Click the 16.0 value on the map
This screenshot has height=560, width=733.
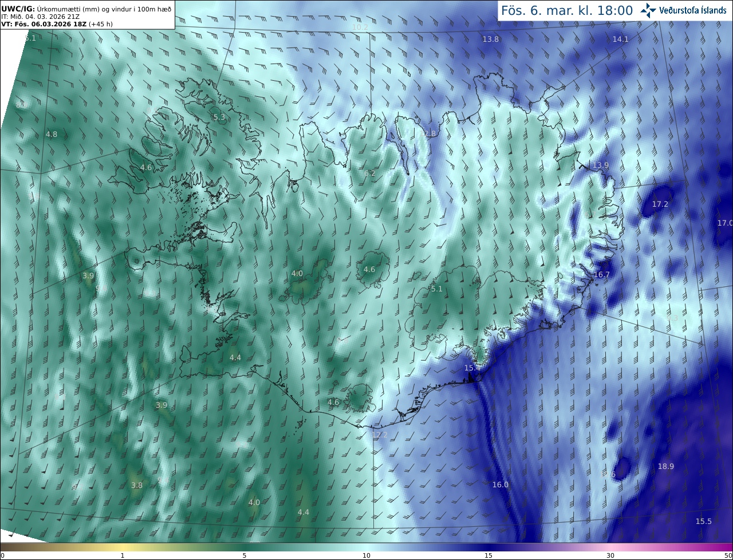pyautogui.click(x=501, y=484)
